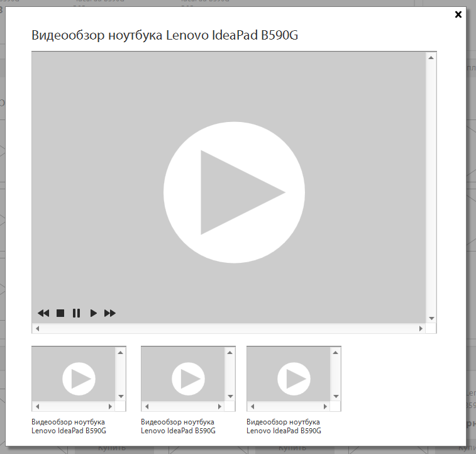The height and width of the screenshot is (454, 476).
Task: Open the first video thumbnail
Action: pos(79,379)
